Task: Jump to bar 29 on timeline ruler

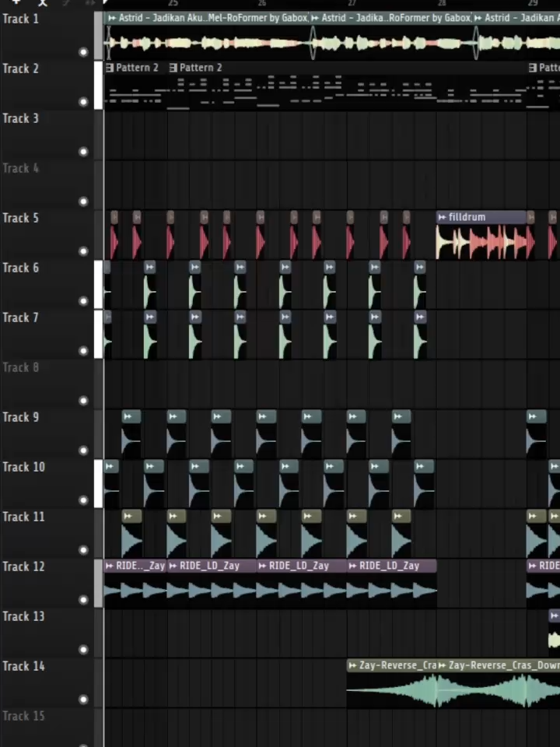Action: pos(532,3)
